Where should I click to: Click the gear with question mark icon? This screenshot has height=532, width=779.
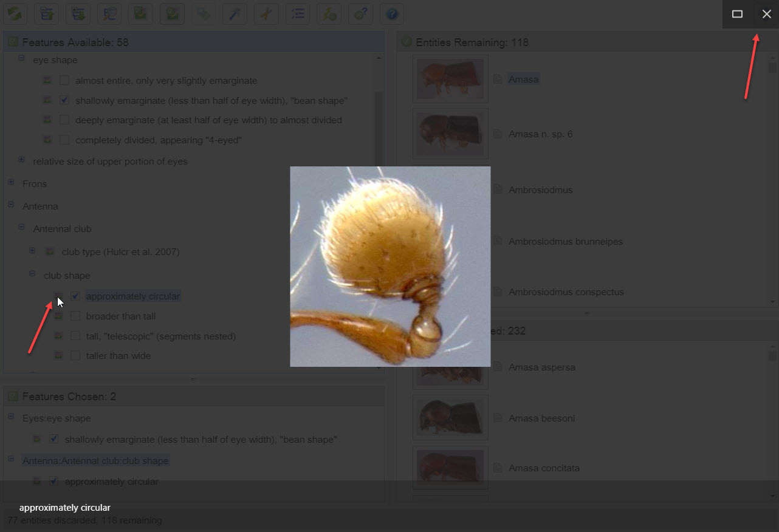pos(360,14)
